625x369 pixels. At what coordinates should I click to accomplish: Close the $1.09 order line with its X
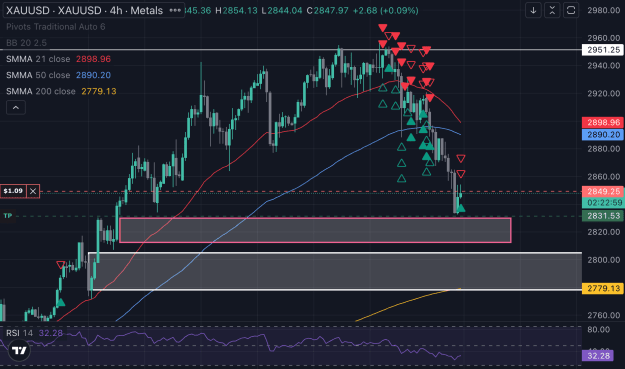point(33,191)
